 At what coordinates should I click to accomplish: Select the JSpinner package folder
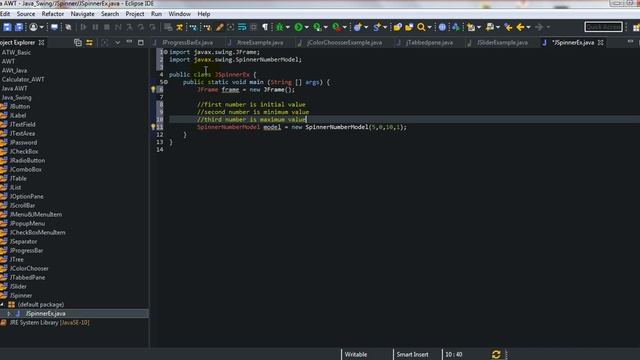click(21, 296)
